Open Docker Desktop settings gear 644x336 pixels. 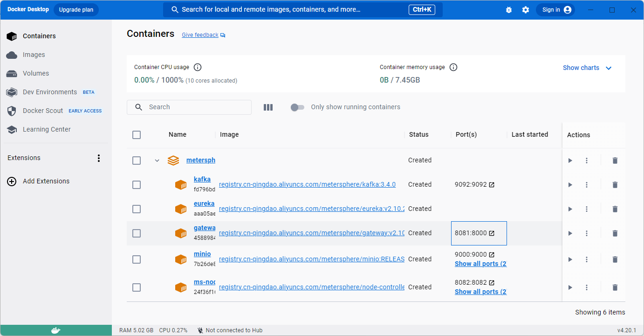tap(526, 9)
